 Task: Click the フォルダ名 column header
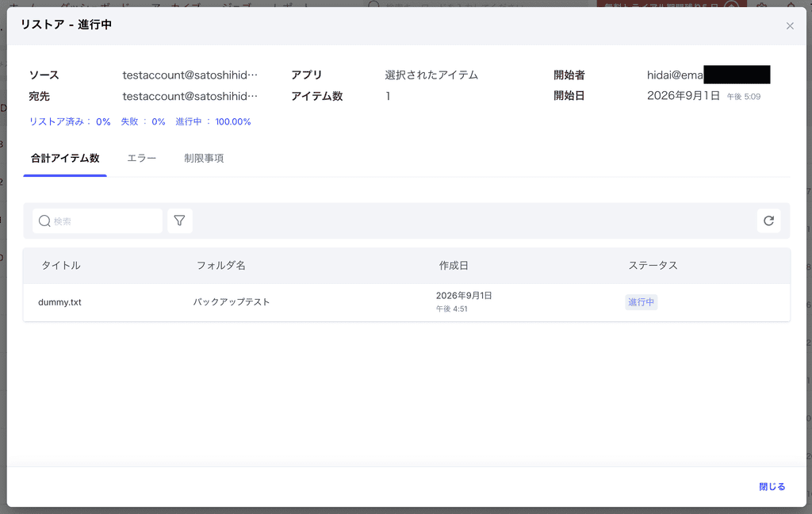[220, 265]
